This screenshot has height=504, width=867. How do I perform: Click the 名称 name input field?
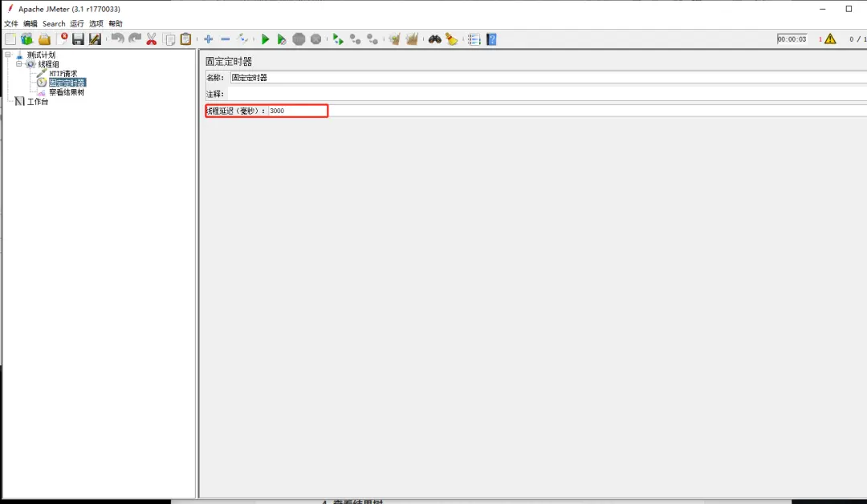pos(547,77)
